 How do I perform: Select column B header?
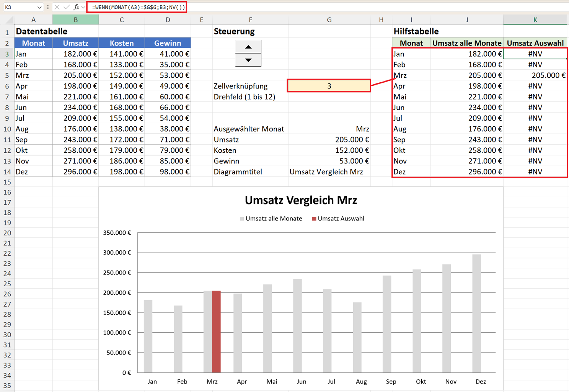click(75, 20)
